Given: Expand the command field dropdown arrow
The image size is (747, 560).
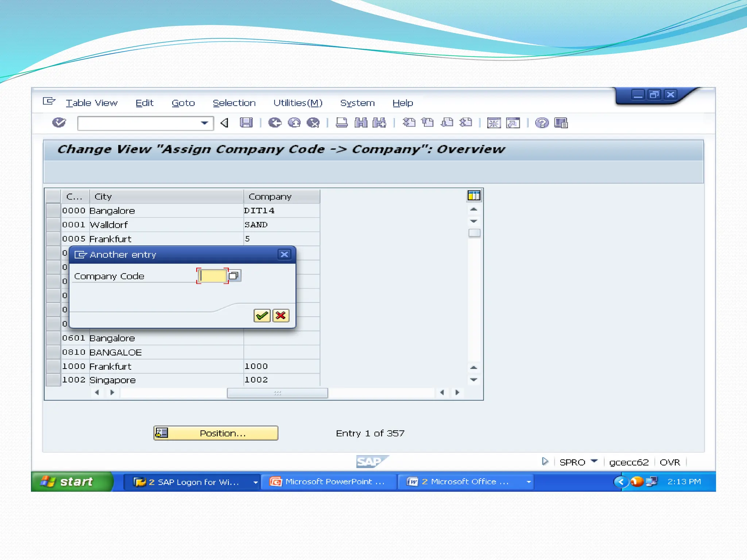Looking at the screenshot, I should pos(205,123).
